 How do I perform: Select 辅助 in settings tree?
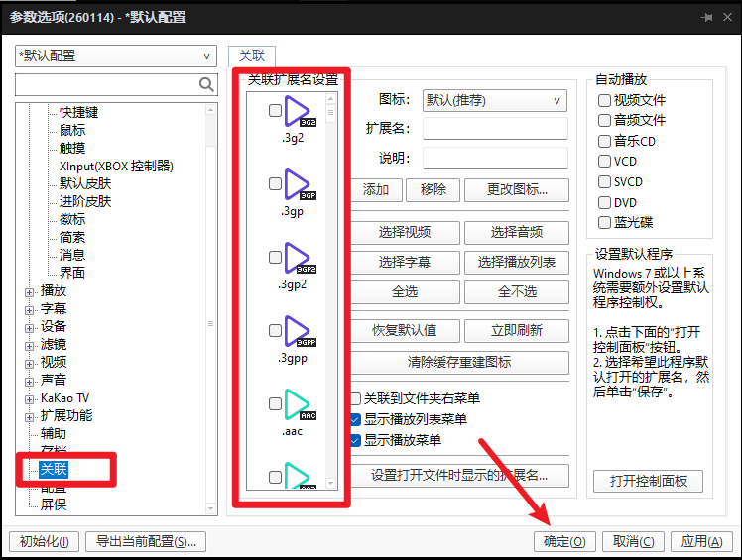pos(54,433)
